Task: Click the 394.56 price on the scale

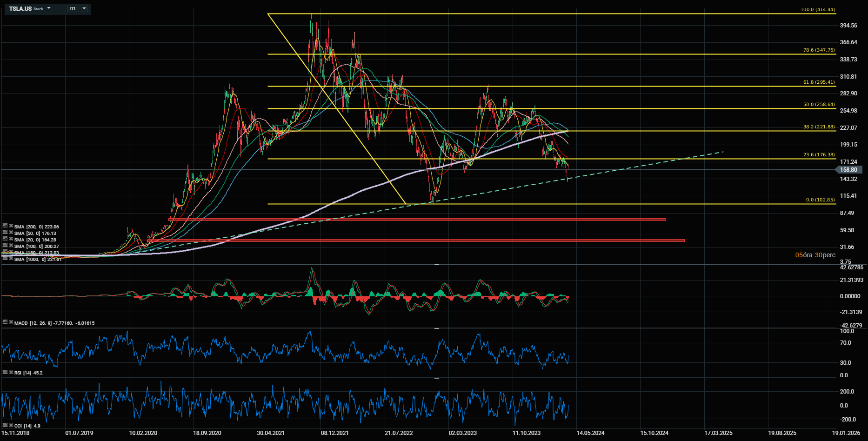Action: click(x=848, y=26)
